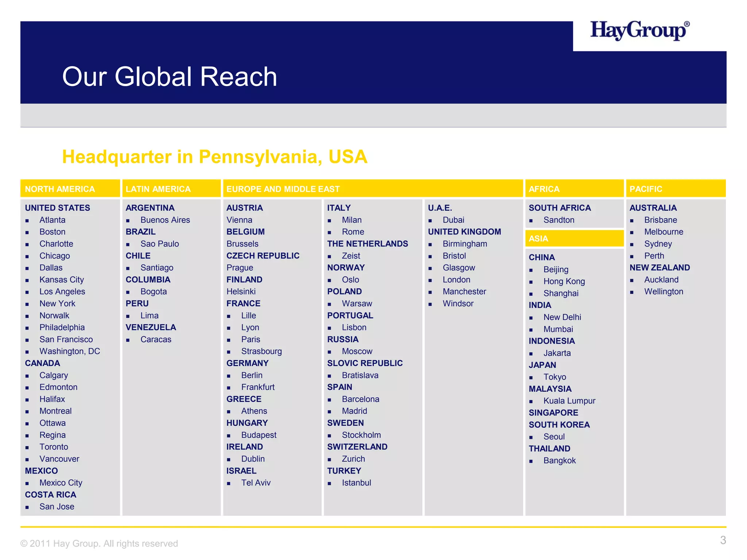Click Helsinki entry
The width and height of the screenshot is (747, 560).
(241, 292)
